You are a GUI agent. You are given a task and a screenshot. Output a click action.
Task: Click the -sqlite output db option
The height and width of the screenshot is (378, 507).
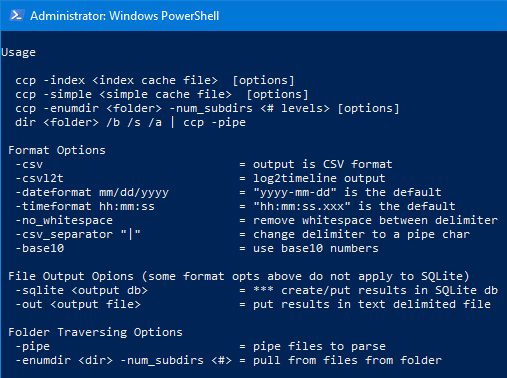[81, 291]
